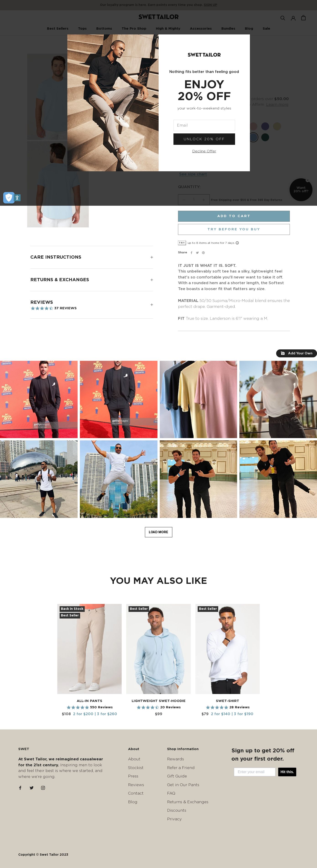Viewport: 317px width, 868px height.
Task: Select the dark green color swatch
Action: [x=265, y=137]
